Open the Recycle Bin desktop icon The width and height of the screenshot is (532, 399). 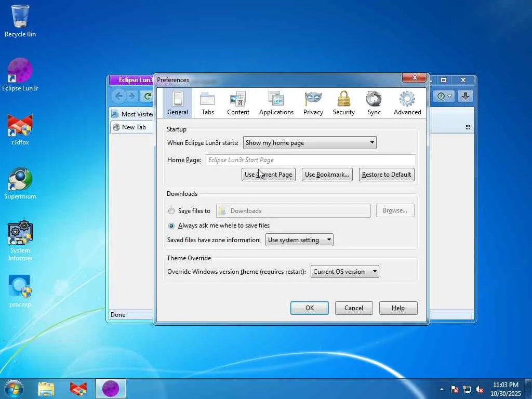[20, 21]
